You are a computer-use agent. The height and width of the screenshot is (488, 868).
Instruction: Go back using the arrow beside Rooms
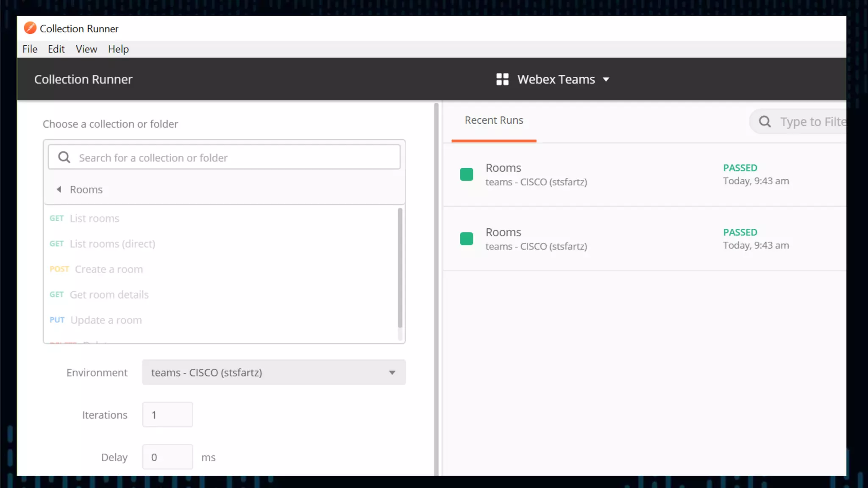(x=59, y=189)
